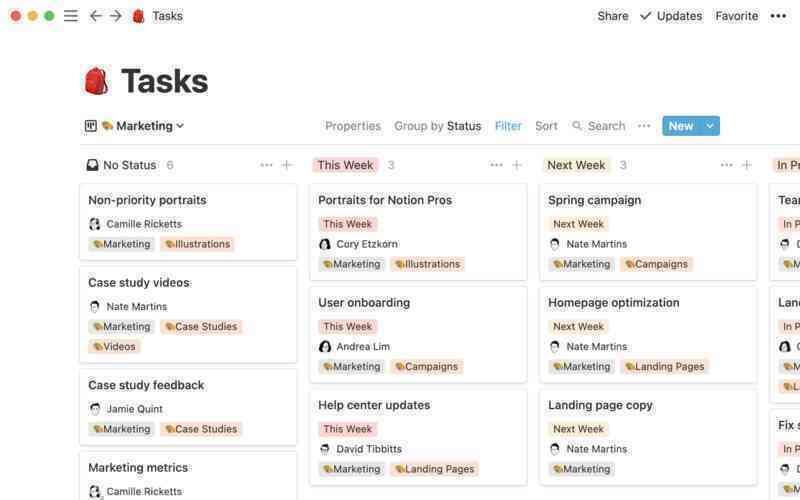Image resolution: width=800 pixels, height=500 pixels.
Task: Add a card to No Status column
Action: coord(287,165)
